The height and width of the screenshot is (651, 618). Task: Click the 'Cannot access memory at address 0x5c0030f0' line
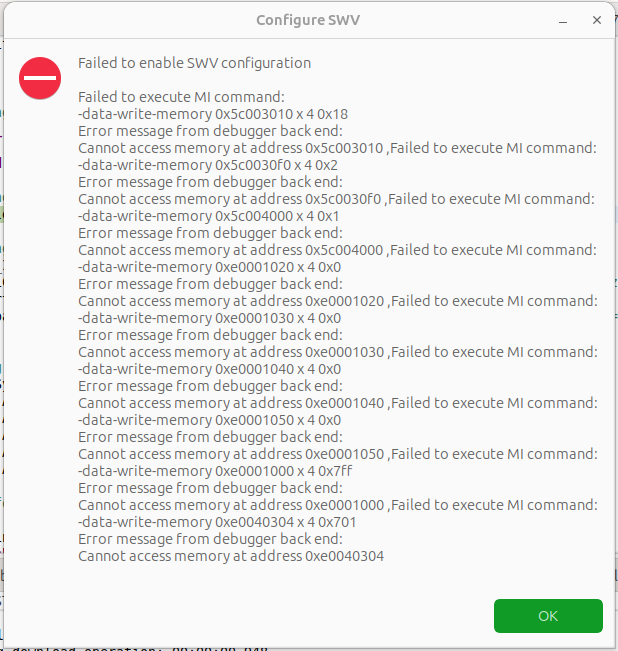[x=230, y=199]
